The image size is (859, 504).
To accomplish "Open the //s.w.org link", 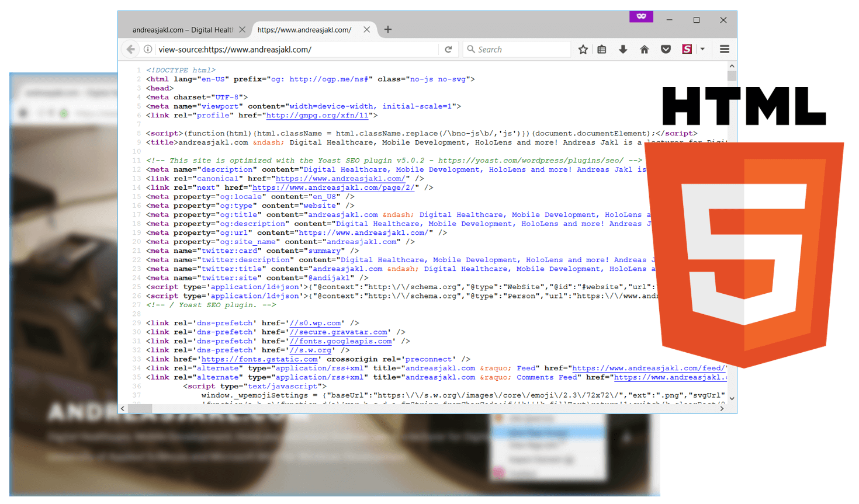I will (311, 350).
